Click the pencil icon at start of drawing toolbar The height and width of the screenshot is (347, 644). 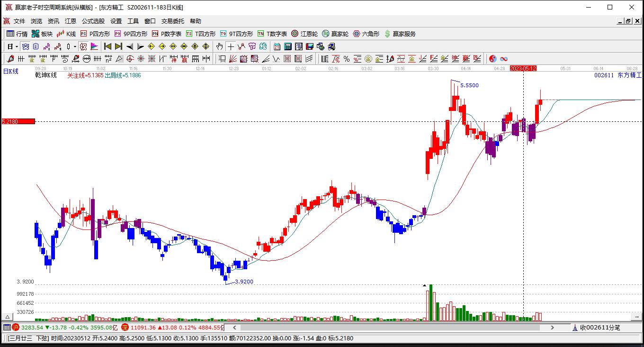tap(9, 59)
